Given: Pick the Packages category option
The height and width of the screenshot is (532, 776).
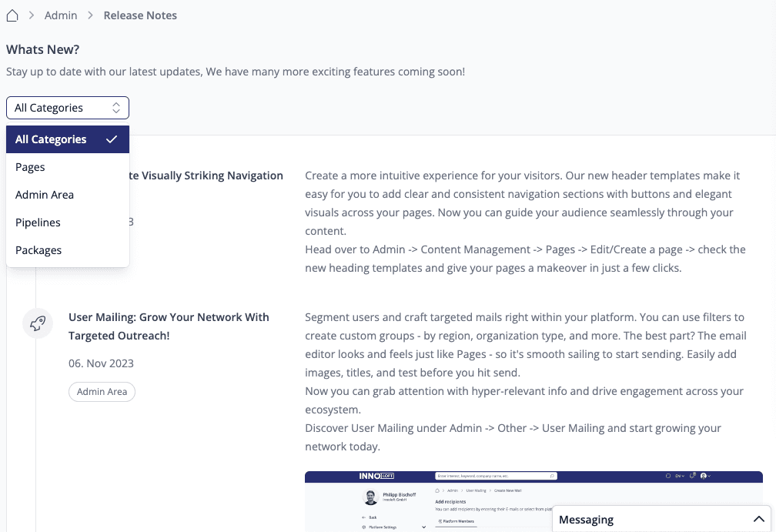Looking at the screenshot, I should click(38, 250).
